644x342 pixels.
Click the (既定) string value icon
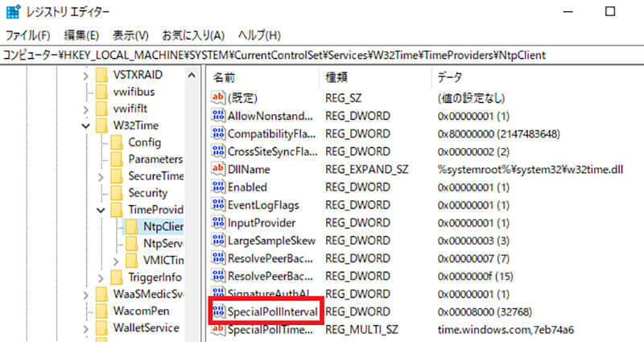(x=218, y=97)
